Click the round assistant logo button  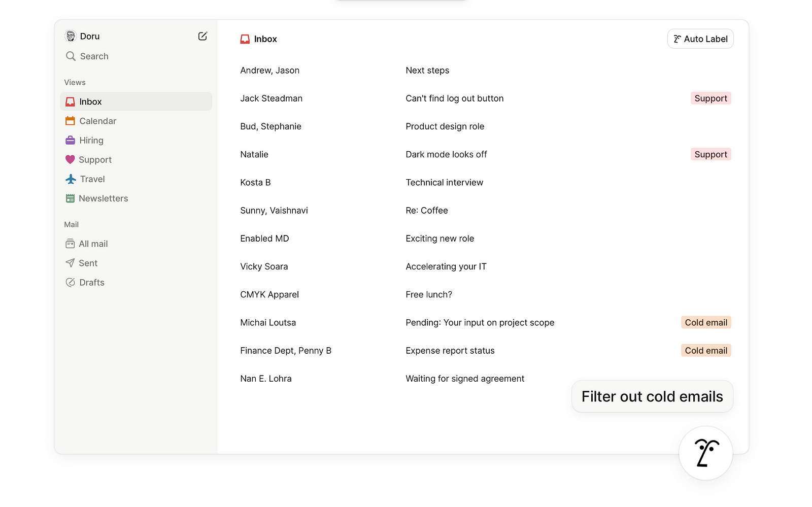click(705, 453)
